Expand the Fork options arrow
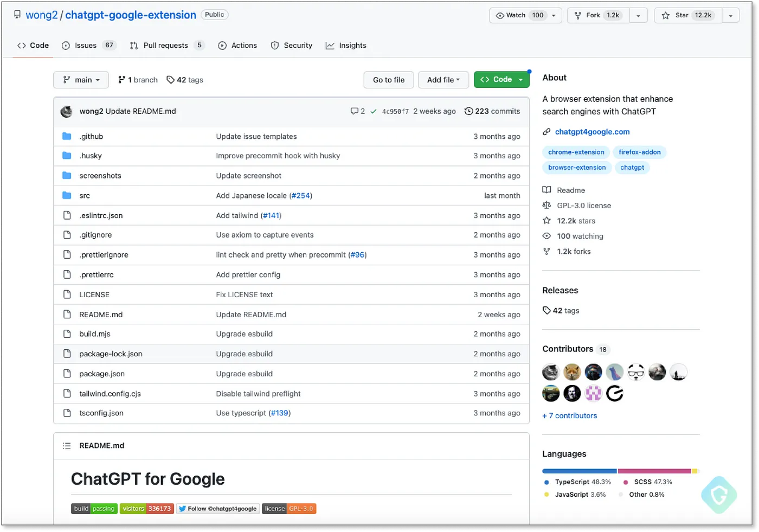This screenshot has height=532, width=759. (x=638, y=15)
